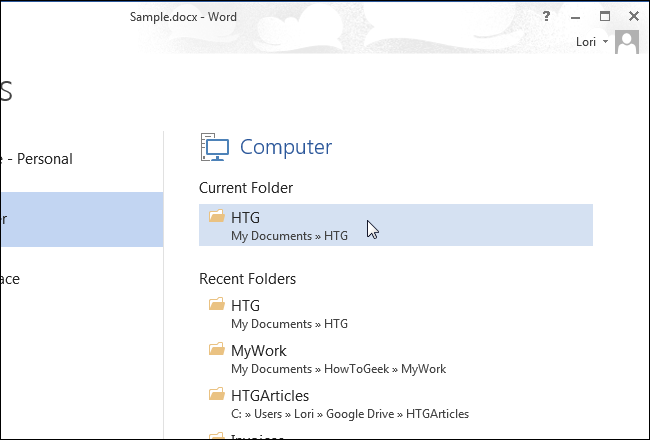Select the highlighted sidebar place entry

pos(80,219)
